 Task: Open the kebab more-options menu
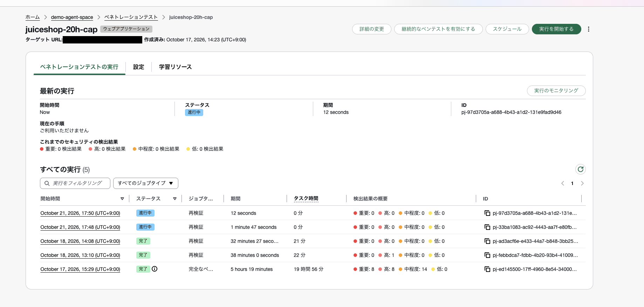pos(589,29)
